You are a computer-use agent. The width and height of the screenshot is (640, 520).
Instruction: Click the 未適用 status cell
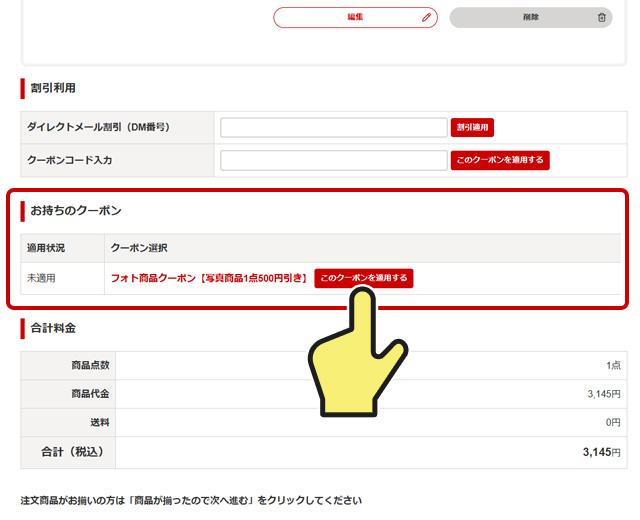pos(41,278)
